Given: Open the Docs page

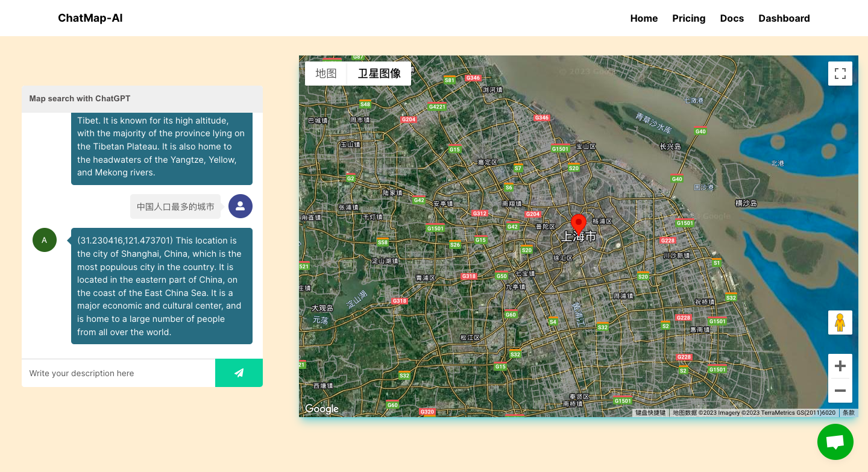Looking at the screenshot, I should pos(732,18).
